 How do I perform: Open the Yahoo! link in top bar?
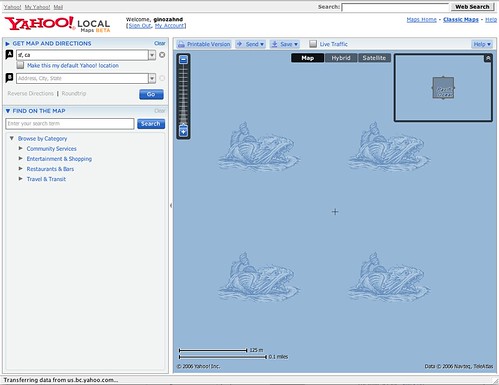(x=12, y=7)
